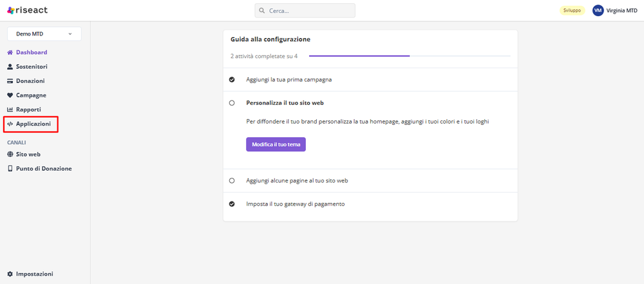Click the Punto di Donazione device icon
The image size is (644, 284).
point(10,169)
